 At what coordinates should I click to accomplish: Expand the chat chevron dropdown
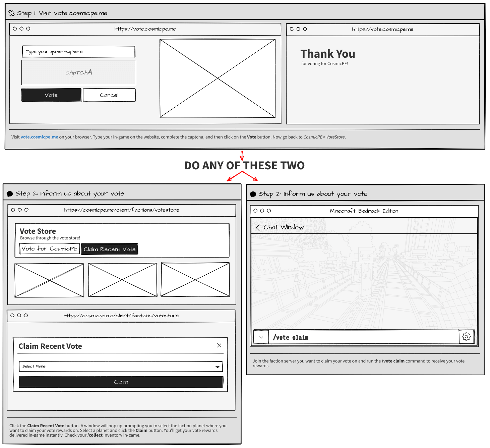pyautogui.click(x=261, y=337)
